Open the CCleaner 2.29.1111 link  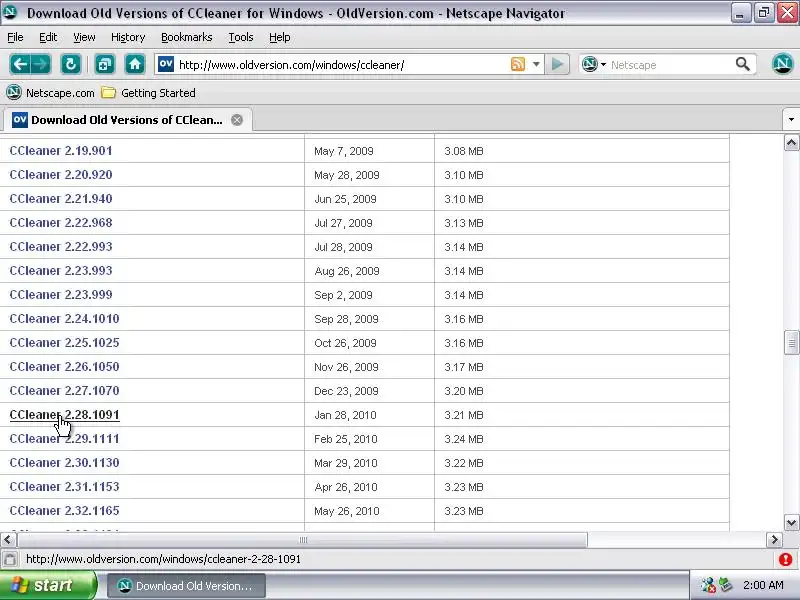pyautogui.click(x=64, y=438)
